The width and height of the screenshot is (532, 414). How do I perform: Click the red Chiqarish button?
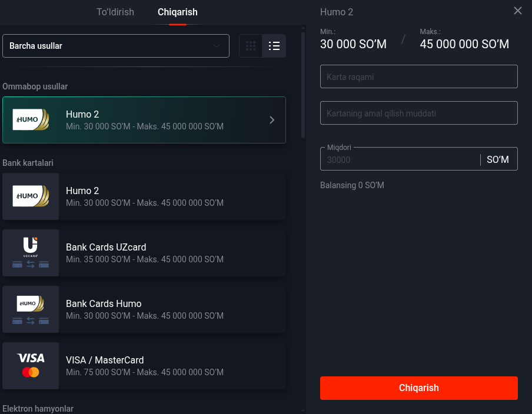coord(418,388)
